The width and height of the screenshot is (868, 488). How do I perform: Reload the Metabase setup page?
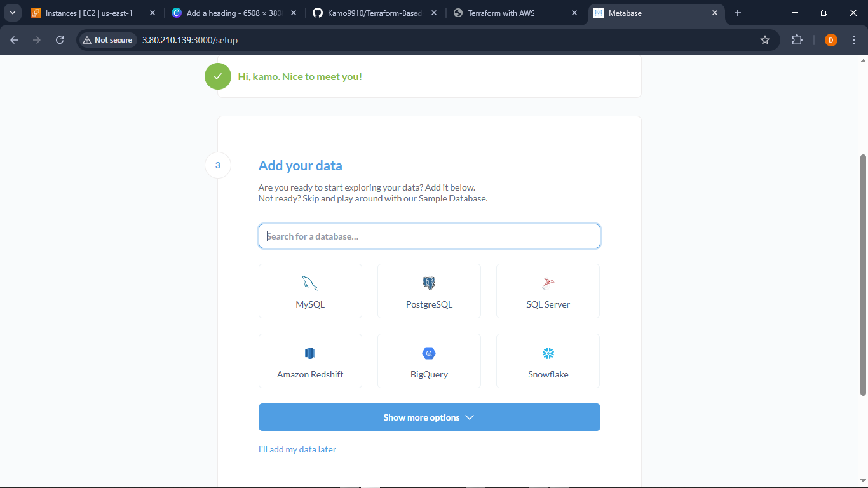[x=60, y=40]
